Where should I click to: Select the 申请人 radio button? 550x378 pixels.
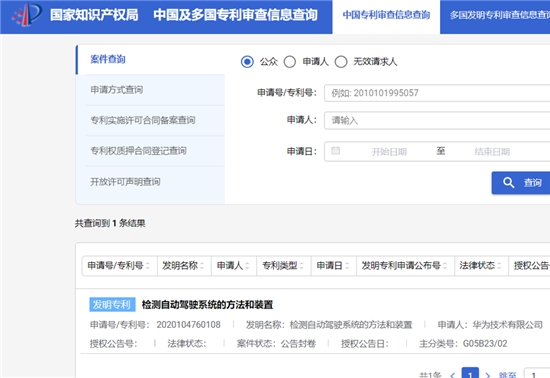(x=290, y=62)
